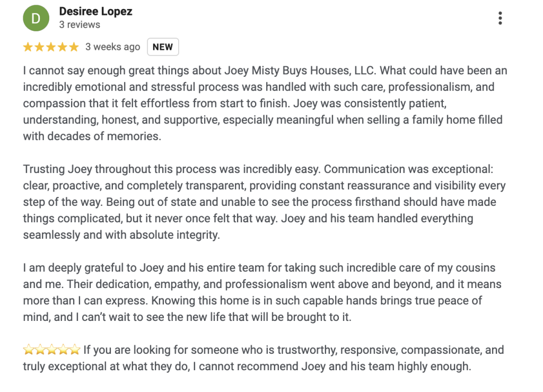Image resolution: width=543 pixels, height=392 pixels.
Task: Select the second star icon
Action: [x=39, y=47]
